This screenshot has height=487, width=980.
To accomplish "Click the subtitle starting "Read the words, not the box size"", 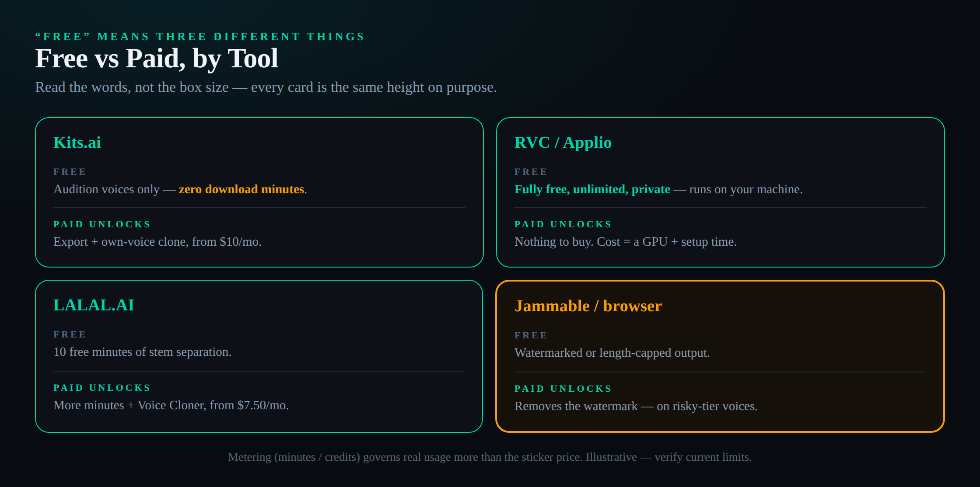I will click(266, 87).
